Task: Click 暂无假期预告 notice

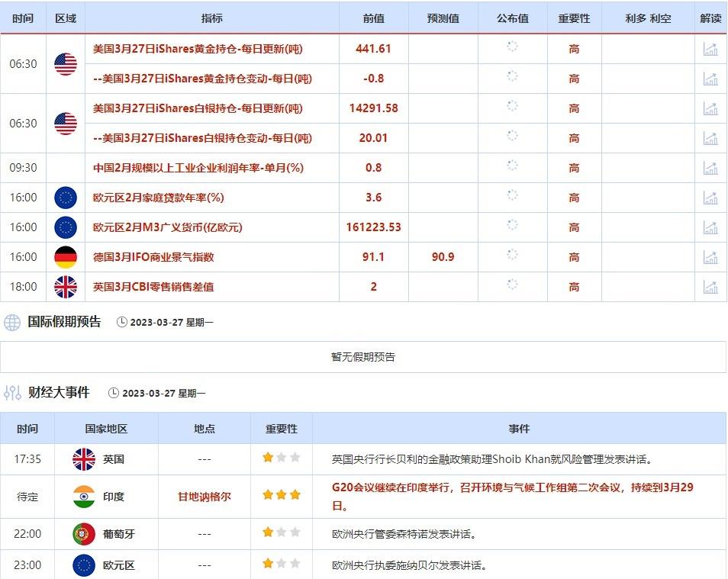Action: tap(363, 356)
